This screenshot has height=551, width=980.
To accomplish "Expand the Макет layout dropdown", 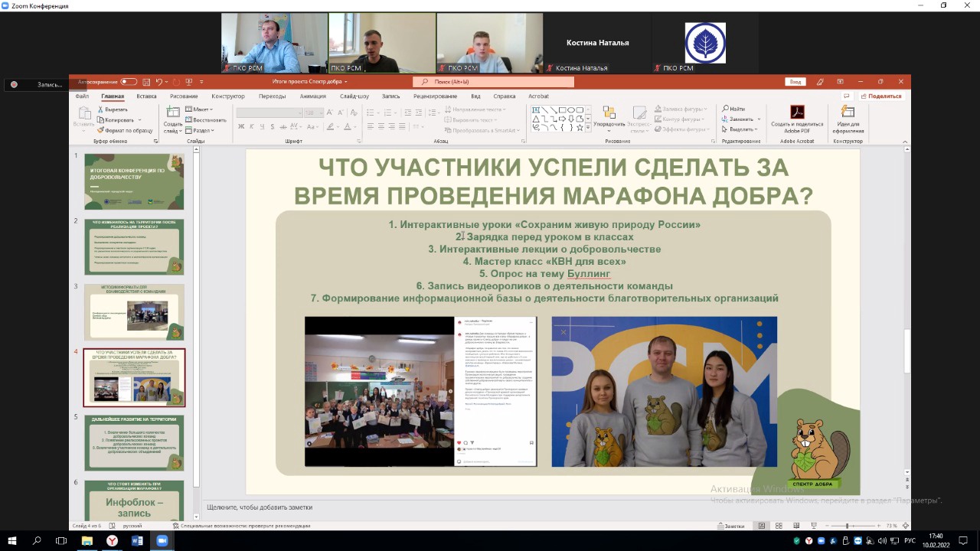I will tap(201, 109).
